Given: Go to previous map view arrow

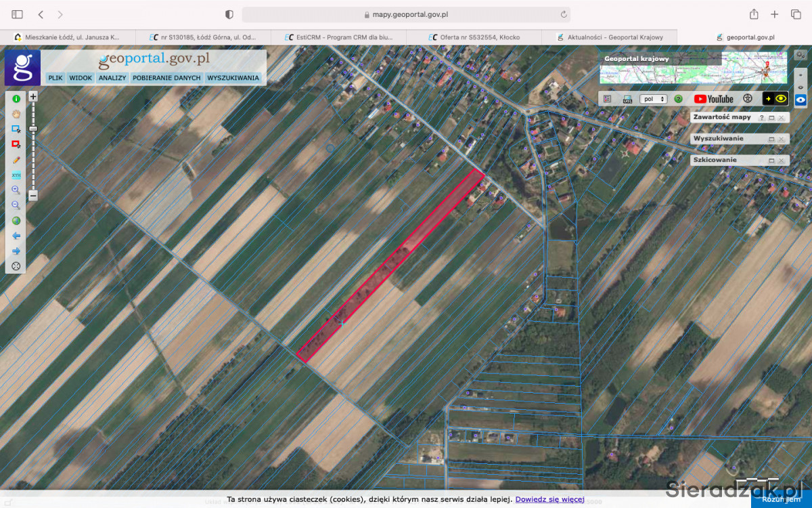Looking at the screenshot, I should click(x=16, y=236).
